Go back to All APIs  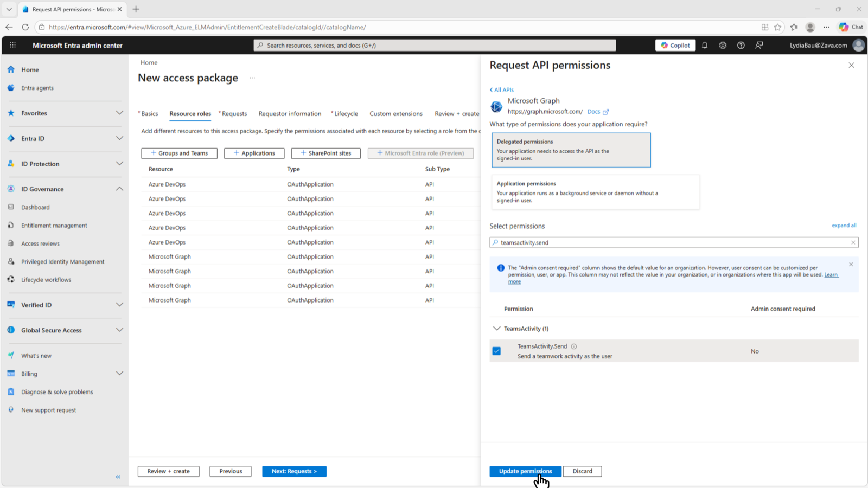click(x=502, y=90)
